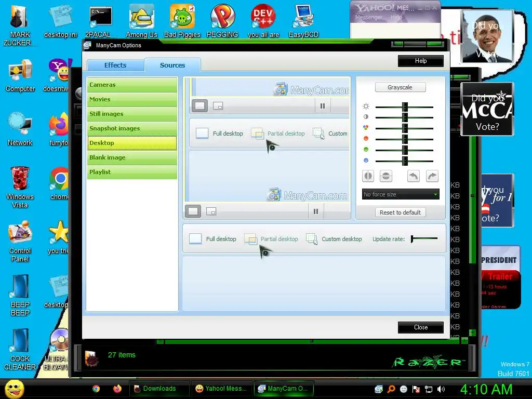This screenshot has width=532, height=399.
Task: Click the volume speaker tray icon
Action: pyautogui.click(x=441, y=389)
